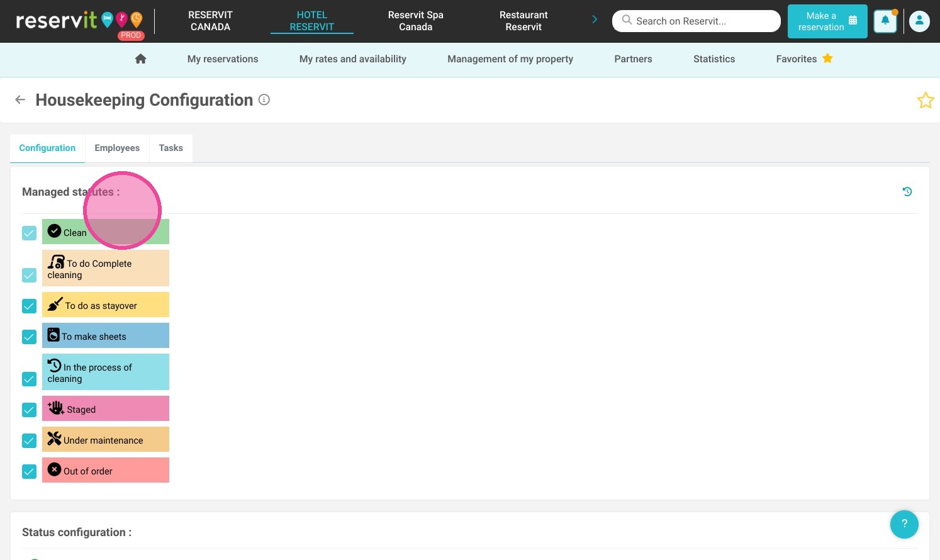This screenshot has height=560, width=940.
Task: Click the yellow star next to Favorites
Action: pos(827,58)
